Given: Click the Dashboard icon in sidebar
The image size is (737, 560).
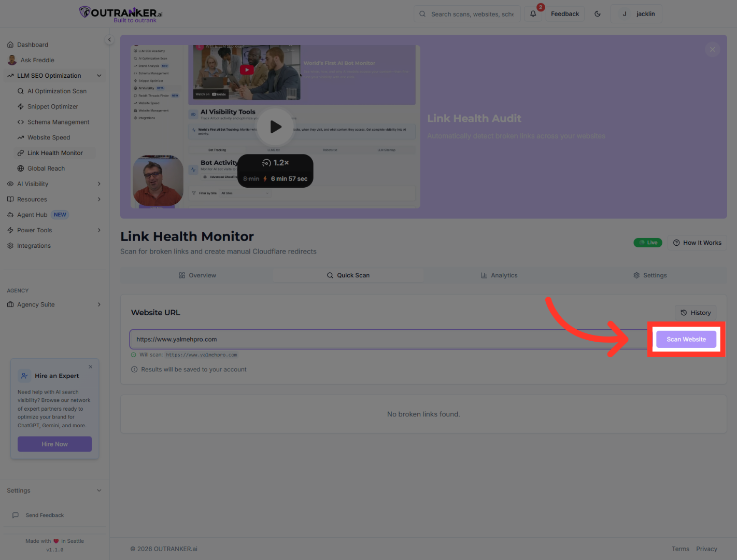Looking at the screenshot, I should [10, 45].
